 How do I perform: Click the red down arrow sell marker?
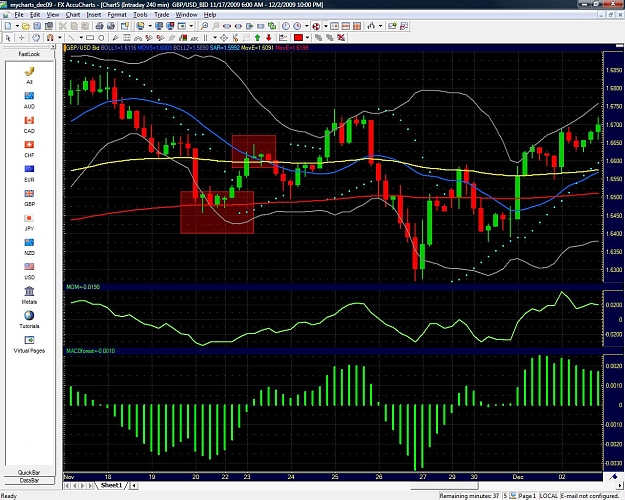point(269,37)
